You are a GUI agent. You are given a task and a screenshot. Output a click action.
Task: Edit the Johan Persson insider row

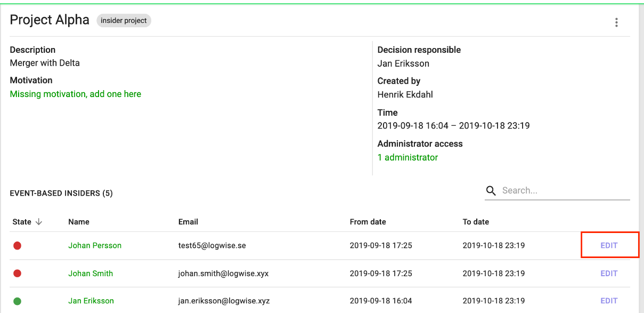(609, 246)
